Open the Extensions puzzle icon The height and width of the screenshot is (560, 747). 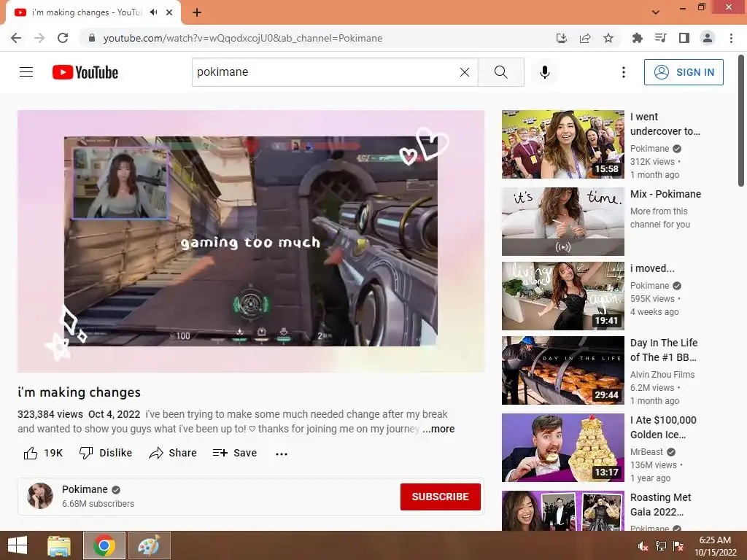pyautogui.click(x=638, y=38)
